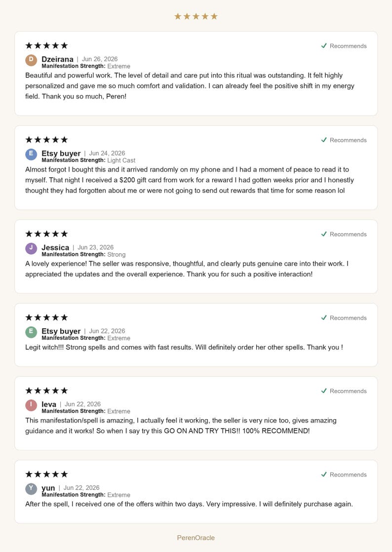Click the Recommends checkmark on Dzeirana's review
The width and height of the screenshot is (392, 552).
[324, 46]
